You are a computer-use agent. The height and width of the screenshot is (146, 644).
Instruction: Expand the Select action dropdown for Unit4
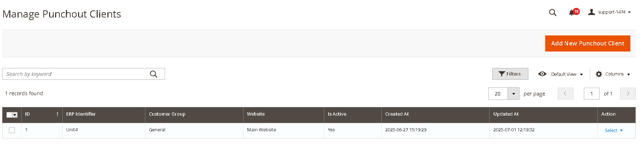[614, 131]
